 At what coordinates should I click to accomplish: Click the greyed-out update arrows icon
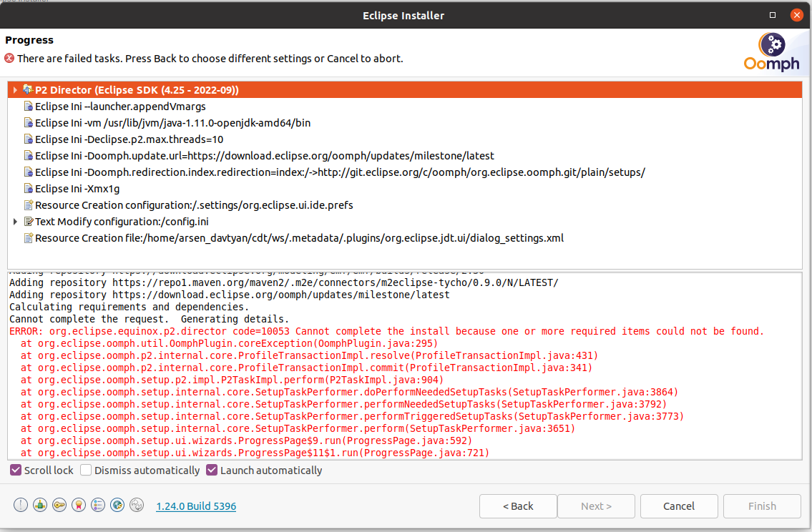tap(137, 505)
